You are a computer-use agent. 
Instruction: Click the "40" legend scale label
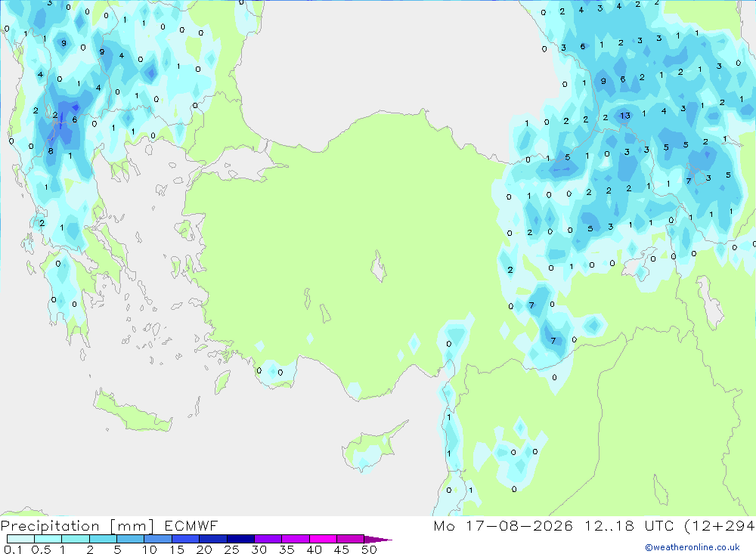[x=314, y=549]
